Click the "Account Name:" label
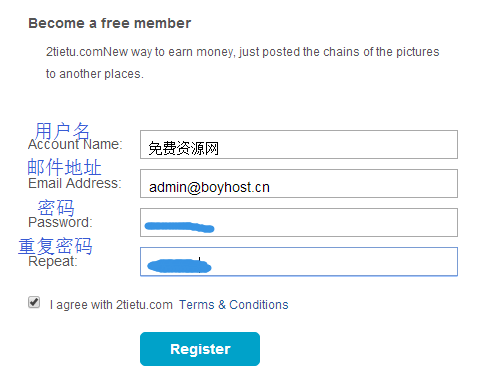Image resolution: width=483 pixels, height=378 pixels. (75, 144)
